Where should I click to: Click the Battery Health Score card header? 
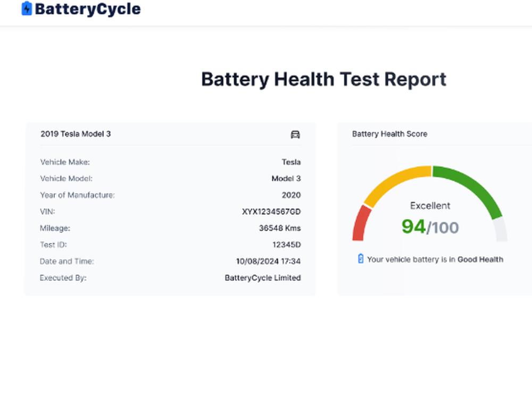point(389,134)
